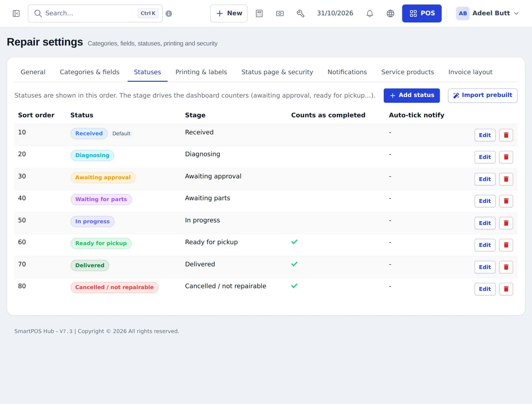Switch to Service products tab
532x404 pixels.
coord(407,72)
